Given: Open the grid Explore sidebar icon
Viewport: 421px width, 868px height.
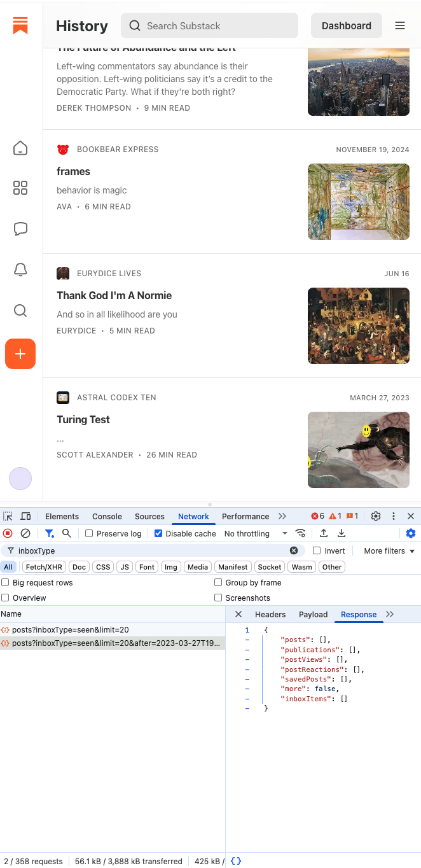Looking at the screenshot, I should coord(20,188).
